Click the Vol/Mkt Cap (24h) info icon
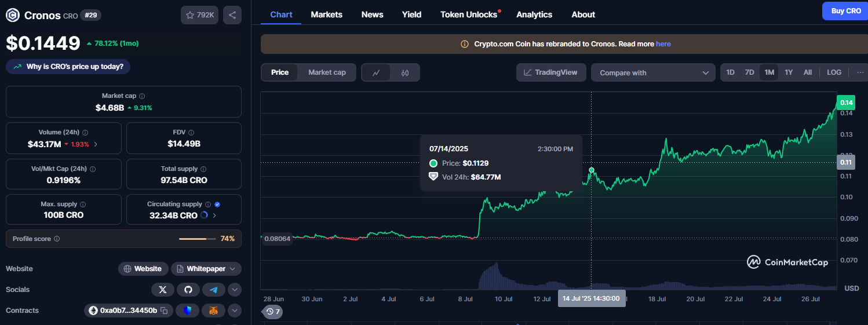The image size is (868, 325). coord(93,169)
